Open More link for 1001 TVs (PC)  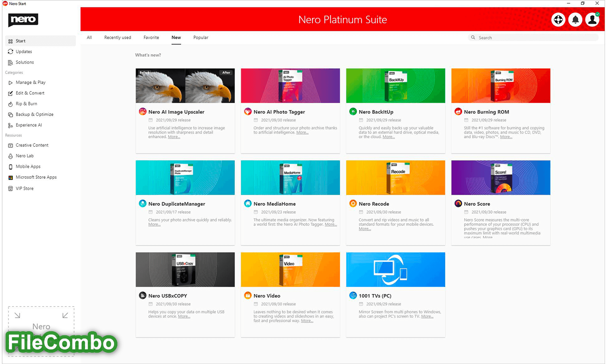427,316
